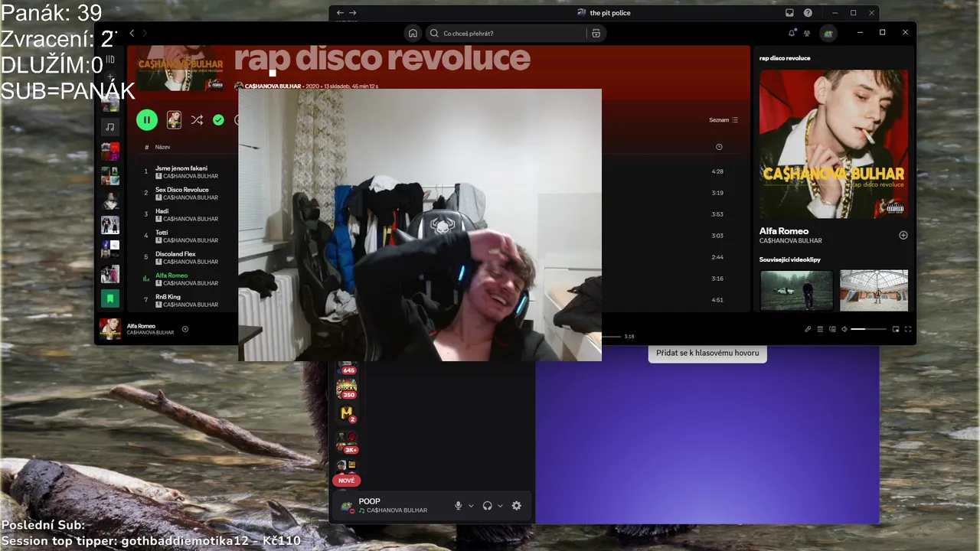Open Discord server folder with 3K+ badge

pos(347,442)
